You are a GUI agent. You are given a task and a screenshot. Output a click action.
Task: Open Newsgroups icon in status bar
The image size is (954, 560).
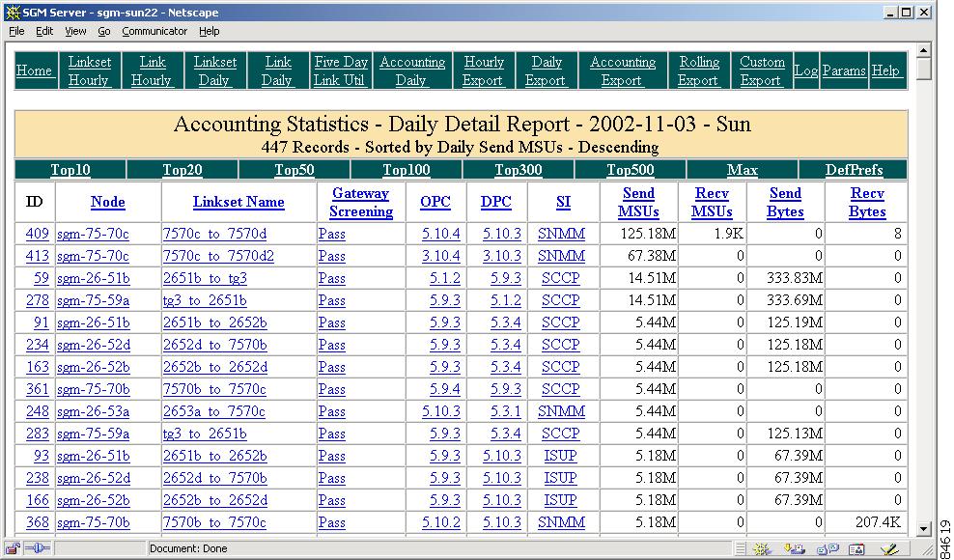[828, 549]
